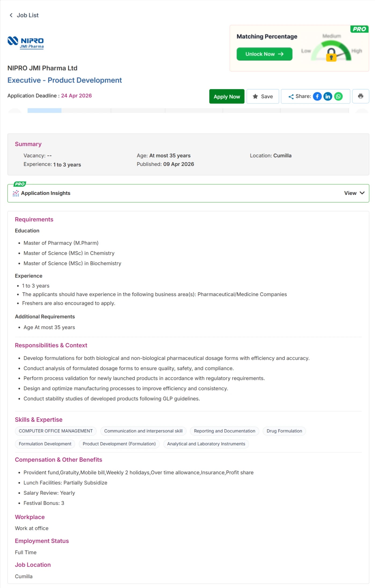This screenshot has width=375, height=588.
Task: Click the NIPRO JMI Pharma Ltd company name
Action: click(x=42, y=68)
